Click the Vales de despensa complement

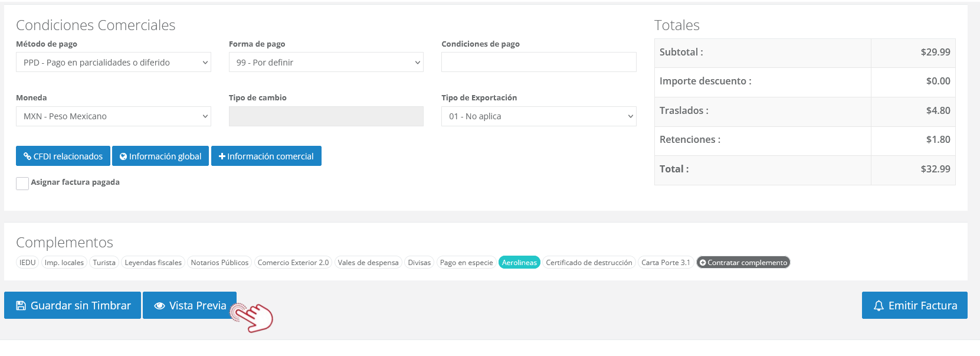[368, 263]
